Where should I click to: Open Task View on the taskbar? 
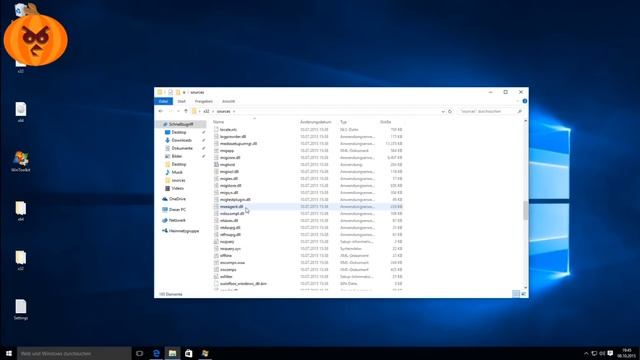coord(139,353)
